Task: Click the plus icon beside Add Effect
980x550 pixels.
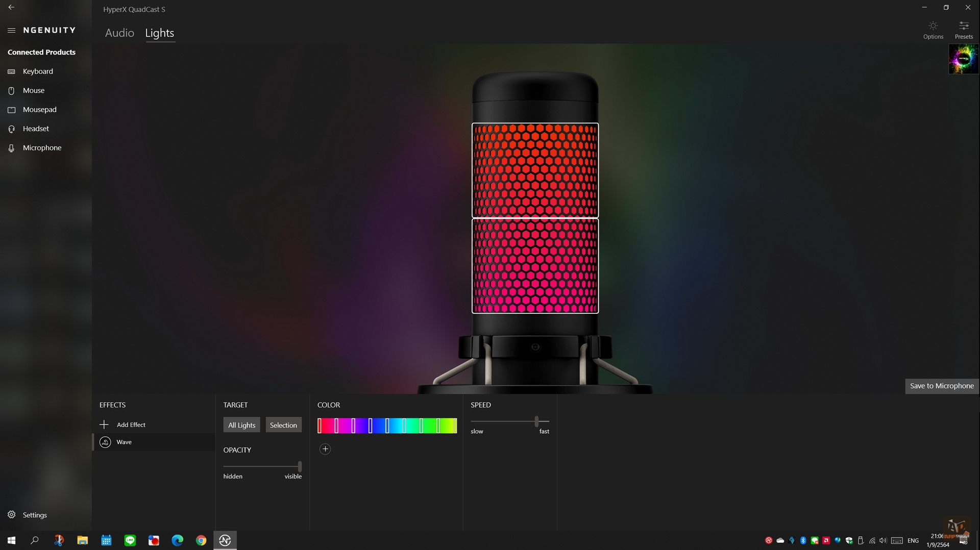Action: click(x=104, y=424)
